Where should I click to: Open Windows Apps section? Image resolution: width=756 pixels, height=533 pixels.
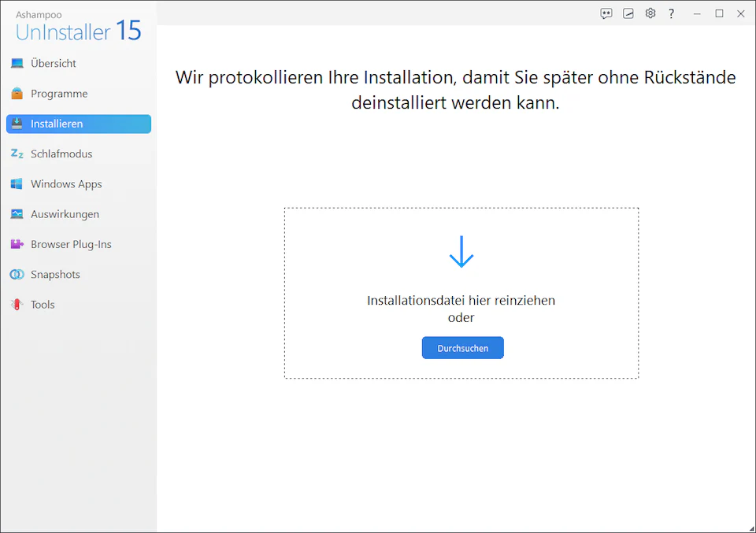click(79, 184)
